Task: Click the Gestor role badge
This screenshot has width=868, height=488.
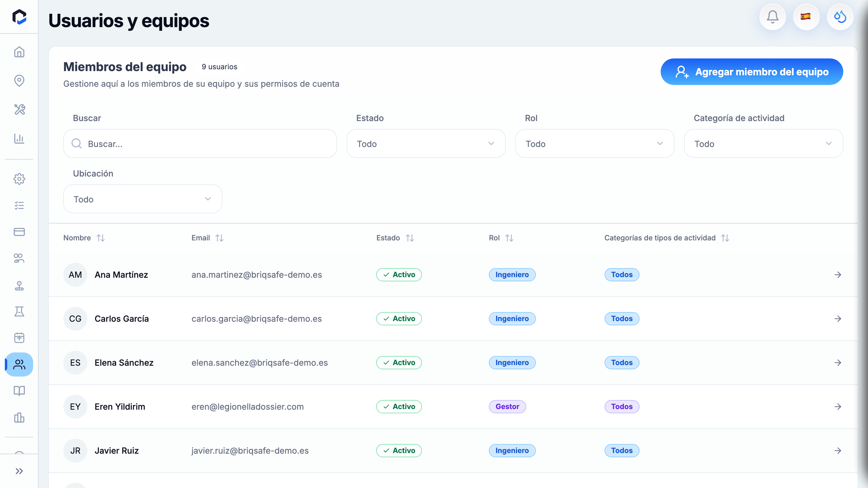Action: point(507,406)
